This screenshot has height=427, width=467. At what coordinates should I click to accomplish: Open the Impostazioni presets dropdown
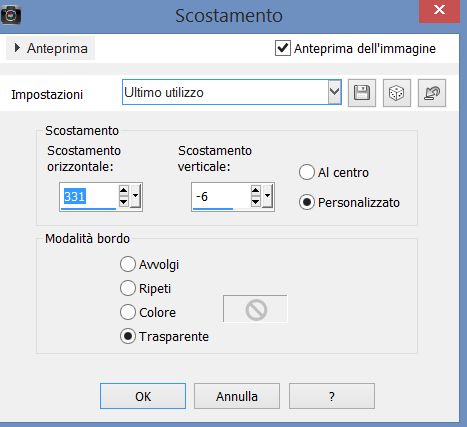click(x=334, y=92)
